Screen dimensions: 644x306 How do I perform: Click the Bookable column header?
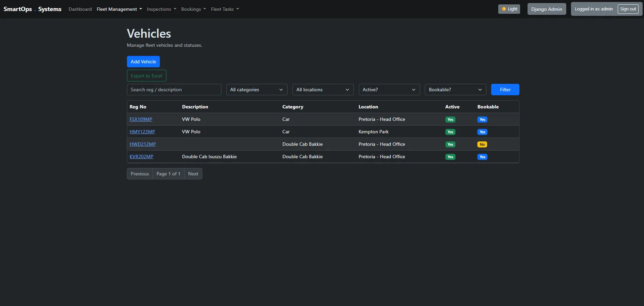click(x=488, y=107)
